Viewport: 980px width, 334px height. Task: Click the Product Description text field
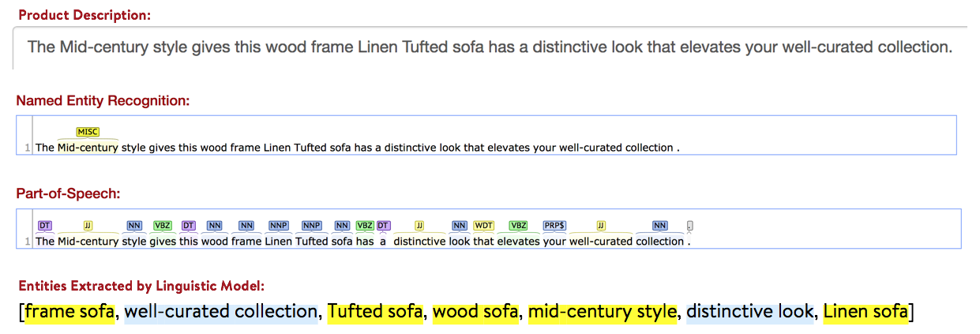(x=490, y=47)
